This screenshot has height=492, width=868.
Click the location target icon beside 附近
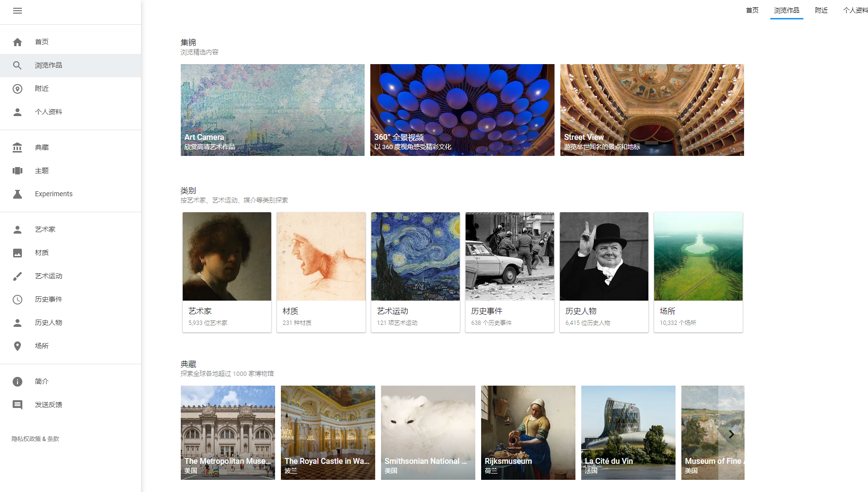pyautogui.click(x=17, y=88)
